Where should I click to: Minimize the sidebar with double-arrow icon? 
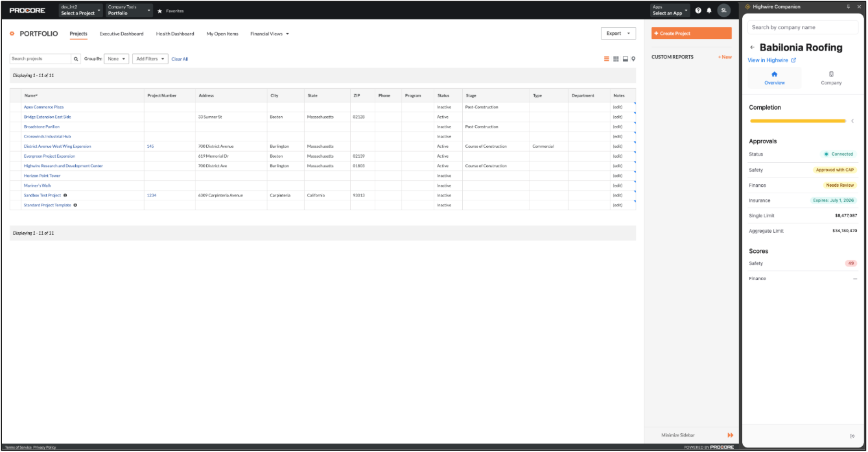[730, 435]
